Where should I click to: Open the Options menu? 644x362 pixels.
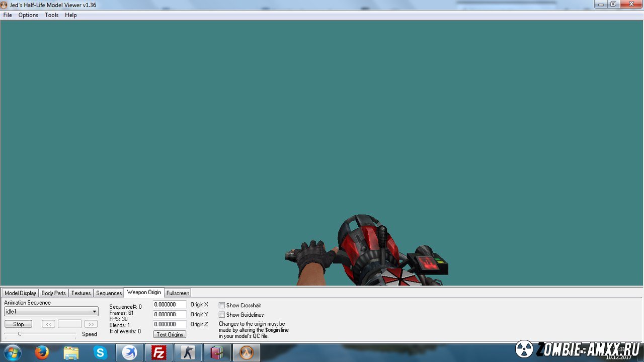click(x=28, y=15)
